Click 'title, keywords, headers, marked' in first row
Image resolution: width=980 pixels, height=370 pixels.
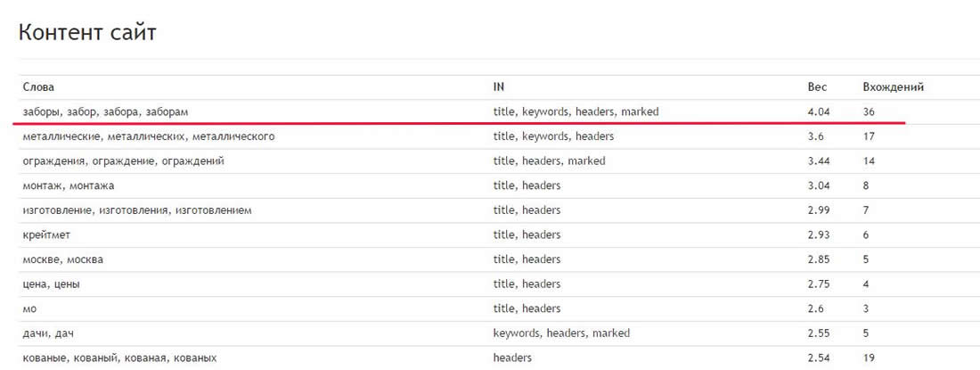coord(576,111)
